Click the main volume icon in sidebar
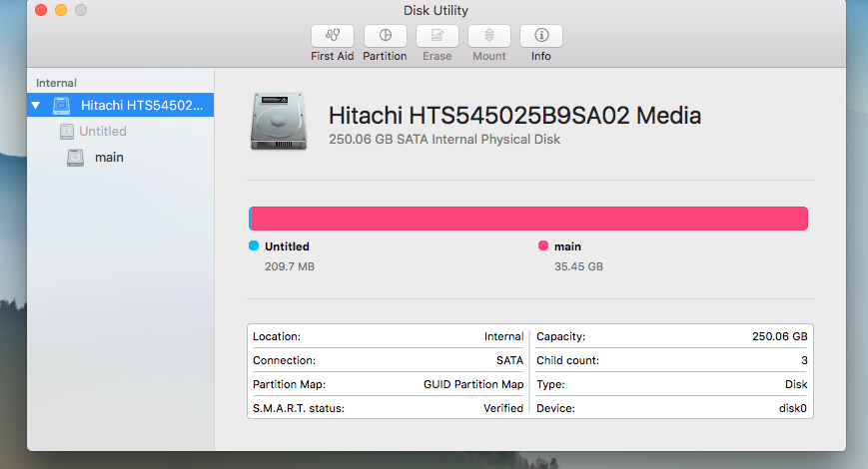868x469 pixels. pos(75,158)
